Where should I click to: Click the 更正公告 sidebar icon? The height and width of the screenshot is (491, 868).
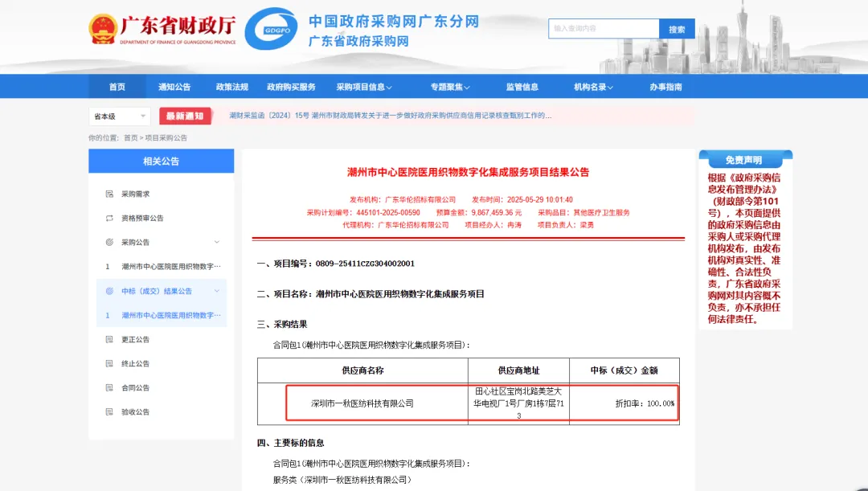(109, 339)
